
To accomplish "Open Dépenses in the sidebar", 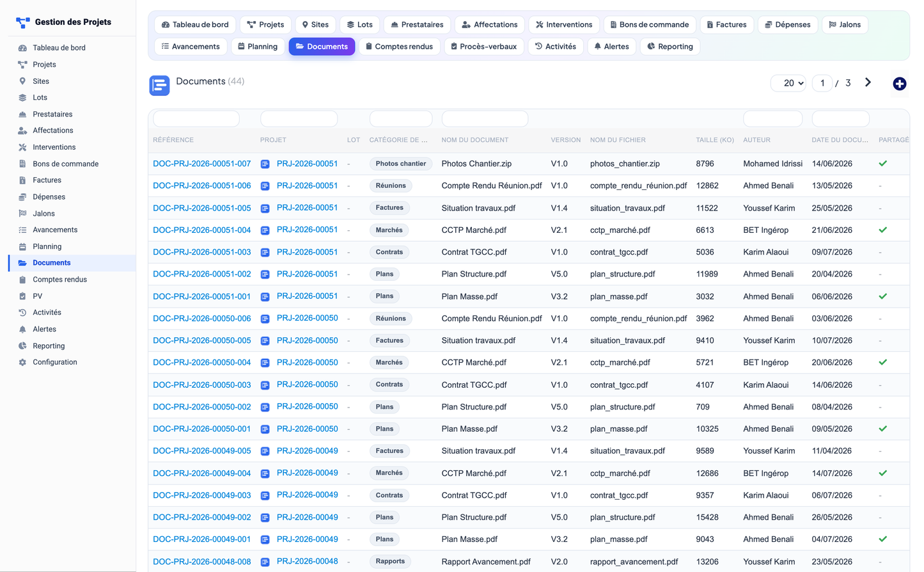I will 49,197.
